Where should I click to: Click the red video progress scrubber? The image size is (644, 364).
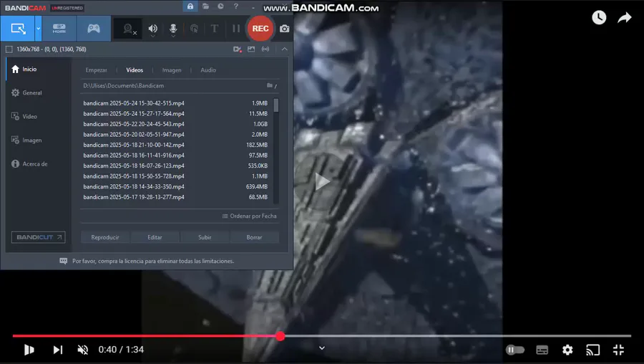coord(280,337)
